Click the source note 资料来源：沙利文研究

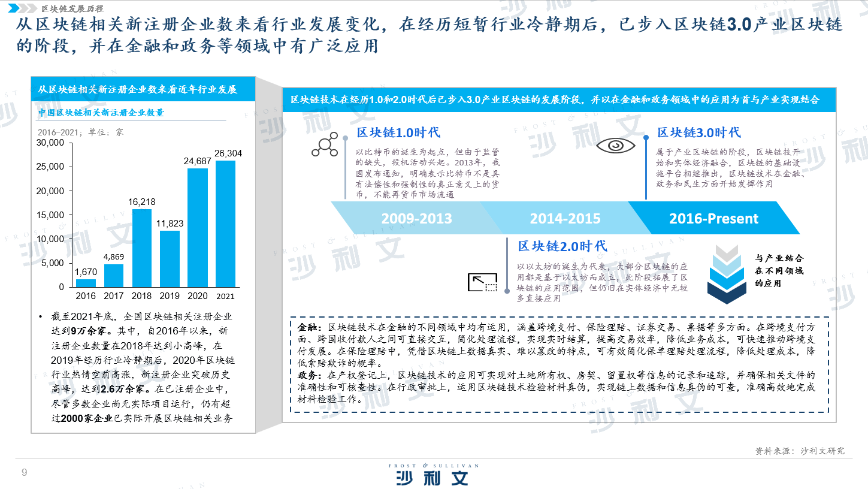click(x=800, y=451)
